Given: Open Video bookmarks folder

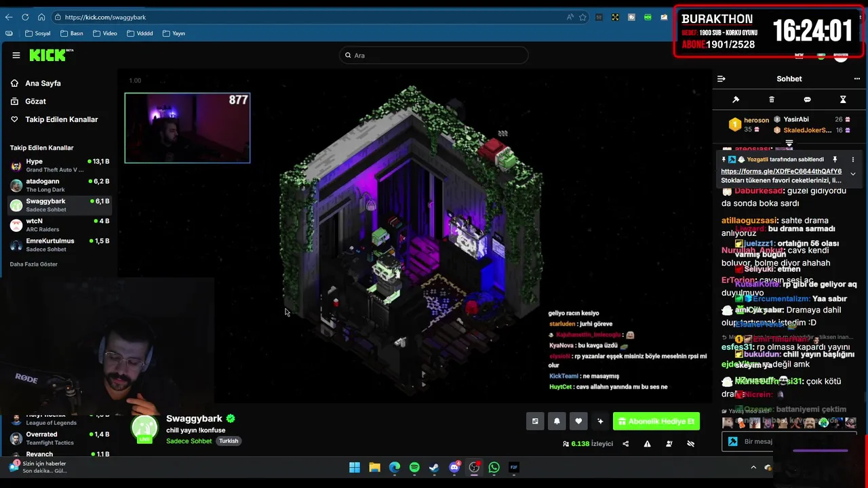Looking at the screenshot, I should pyautogui.click(x=104, y=33).
